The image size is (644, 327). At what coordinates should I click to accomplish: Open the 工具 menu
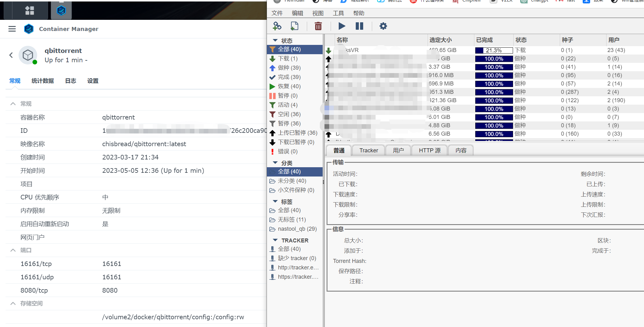pyautogui.click(x=338, y=13)
